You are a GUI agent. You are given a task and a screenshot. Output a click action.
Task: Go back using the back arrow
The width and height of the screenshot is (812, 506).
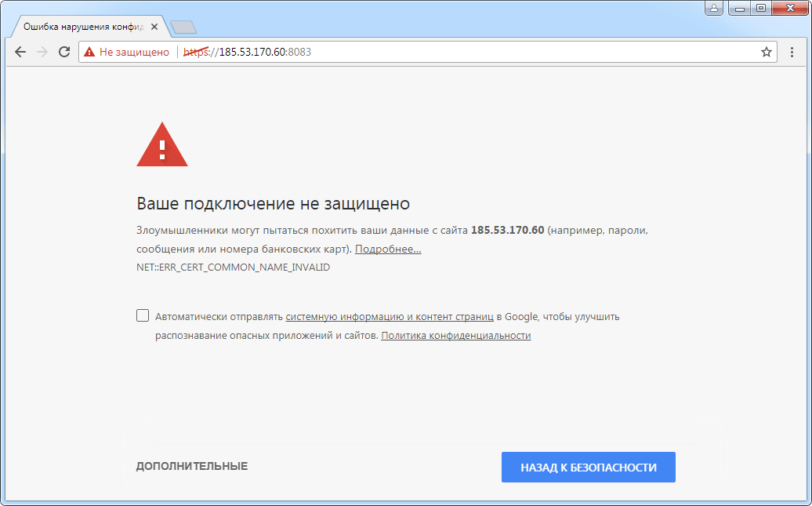coord(20,52)
